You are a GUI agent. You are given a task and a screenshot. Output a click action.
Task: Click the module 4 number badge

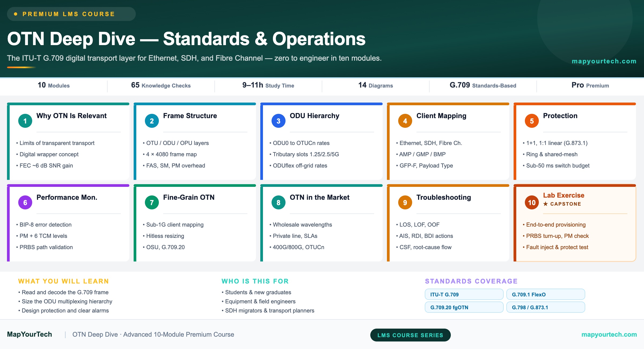pos(405,121)
